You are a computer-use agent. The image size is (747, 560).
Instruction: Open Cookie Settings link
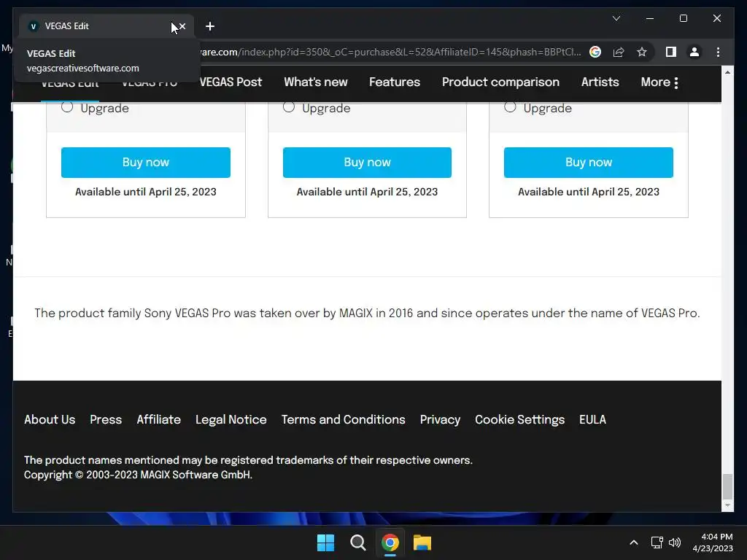519,419
